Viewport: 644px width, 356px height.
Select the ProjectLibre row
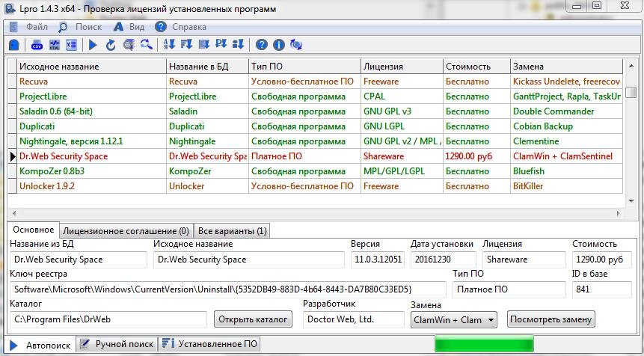click(316, 96)
